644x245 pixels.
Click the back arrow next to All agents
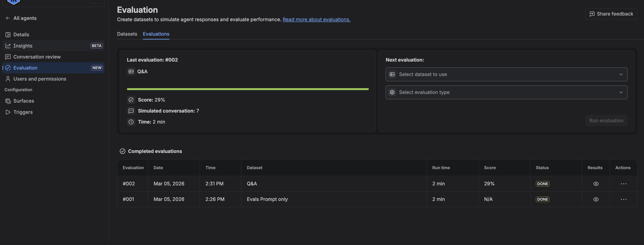pyautogui.click(x=8, y=18)
